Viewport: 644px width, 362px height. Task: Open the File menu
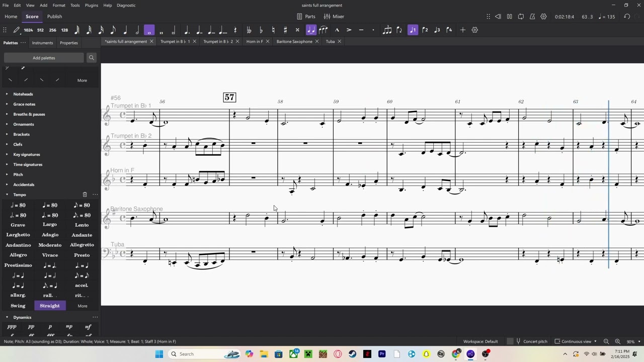6,5
